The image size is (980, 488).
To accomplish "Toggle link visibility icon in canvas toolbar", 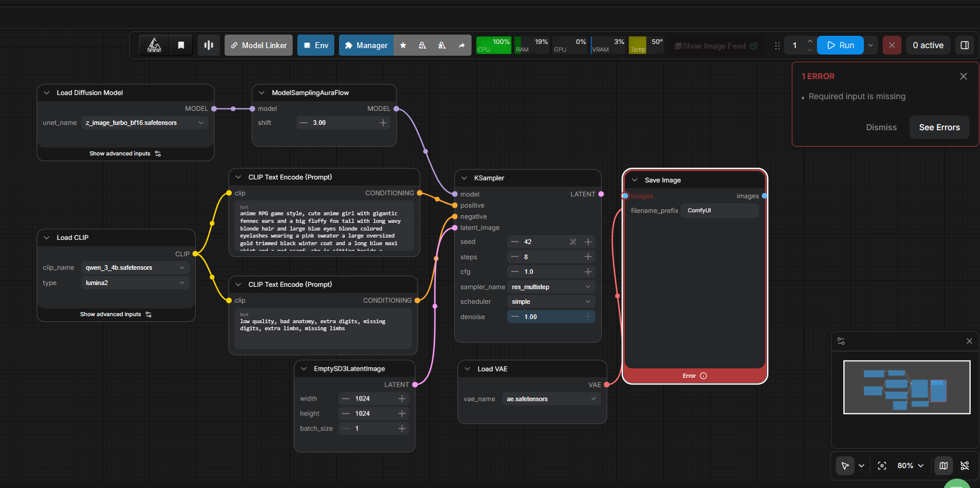I will point(965,466).
